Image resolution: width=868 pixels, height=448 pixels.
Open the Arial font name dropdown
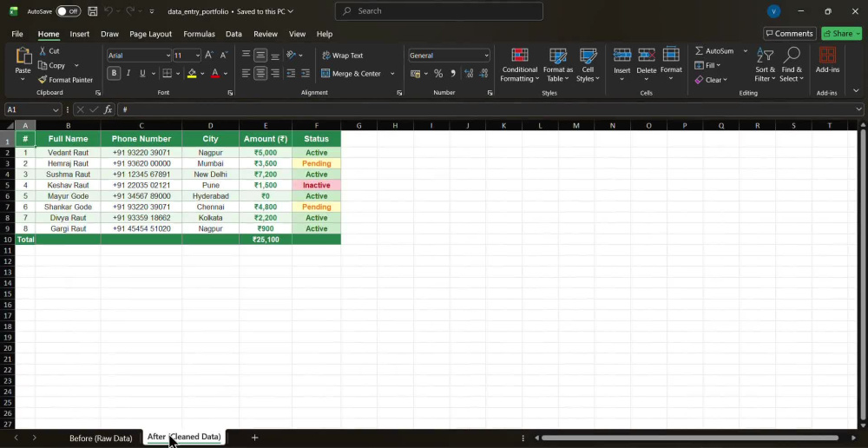(x=168, y=56)
